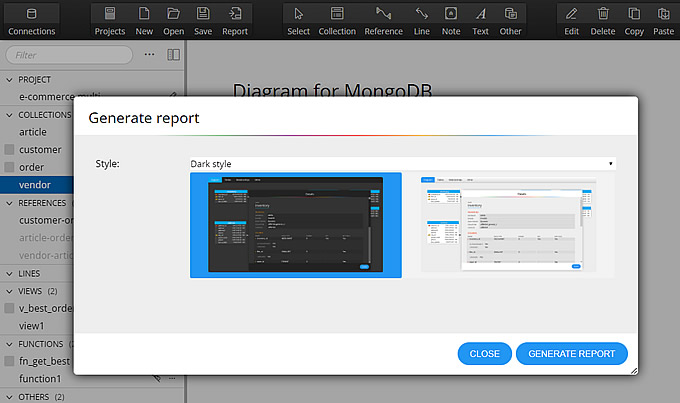Click the dialog resize grip corner
The image size is (680, 403).
(634, 371)
